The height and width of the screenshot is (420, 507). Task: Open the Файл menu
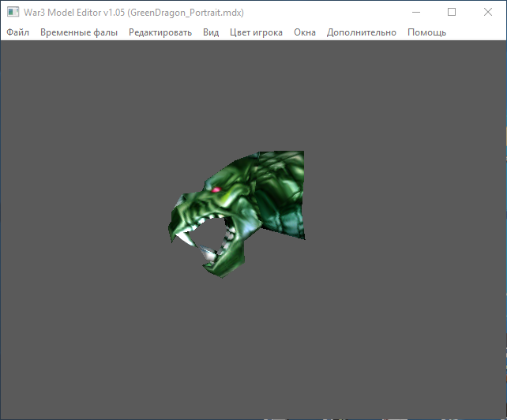(x=18, y=32)
